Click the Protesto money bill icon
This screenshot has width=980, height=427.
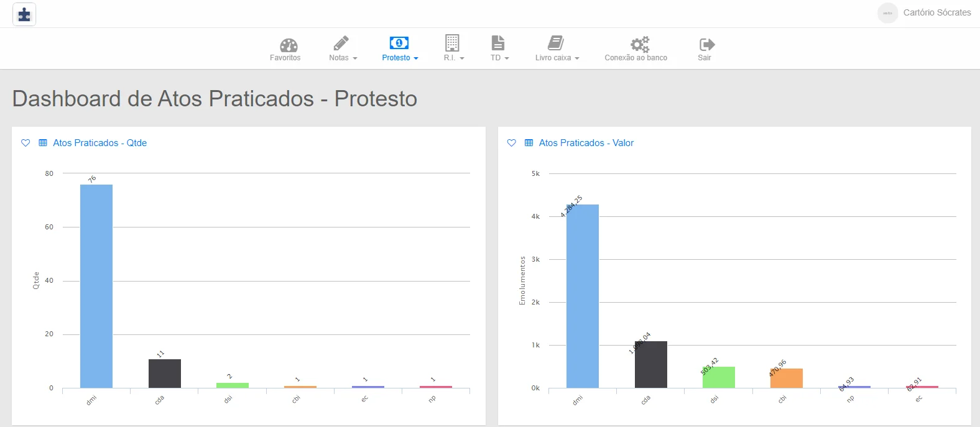[x=399, y=43]
